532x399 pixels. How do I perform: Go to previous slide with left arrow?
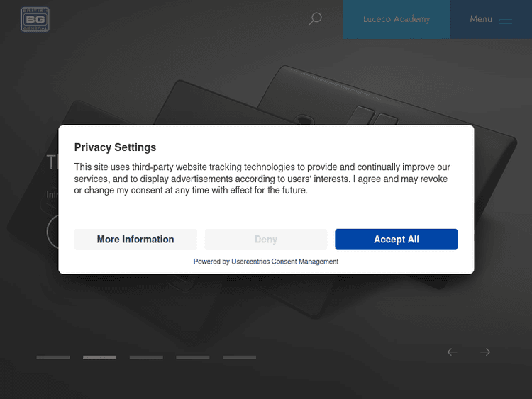(x=452, y=352)
